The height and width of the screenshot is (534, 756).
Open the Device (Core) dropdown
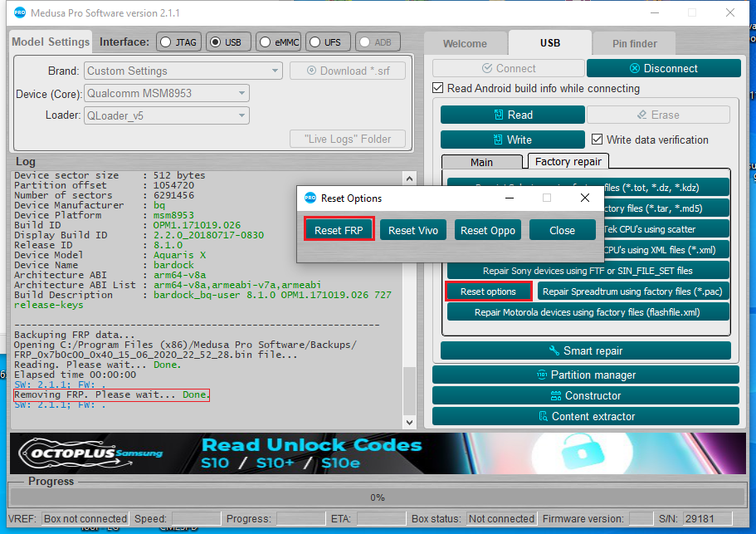tap(167, 93)
